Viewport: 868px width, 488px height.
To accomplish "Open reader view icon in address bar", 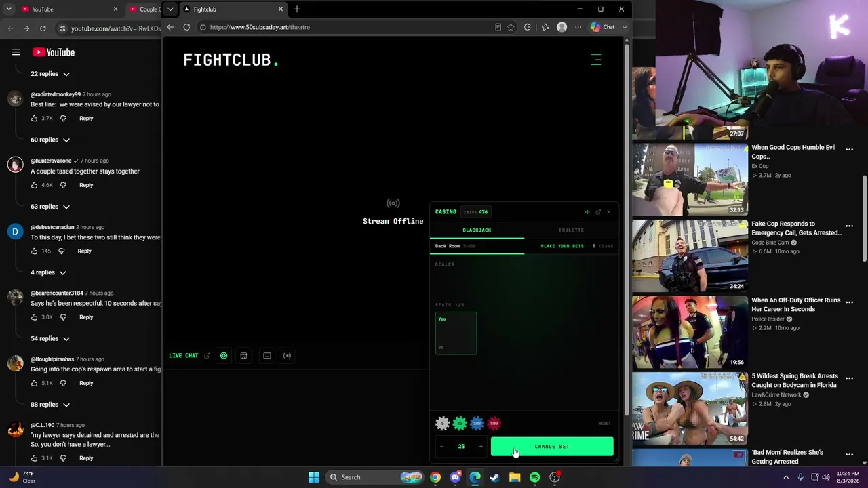I will (x=498, y=27).
